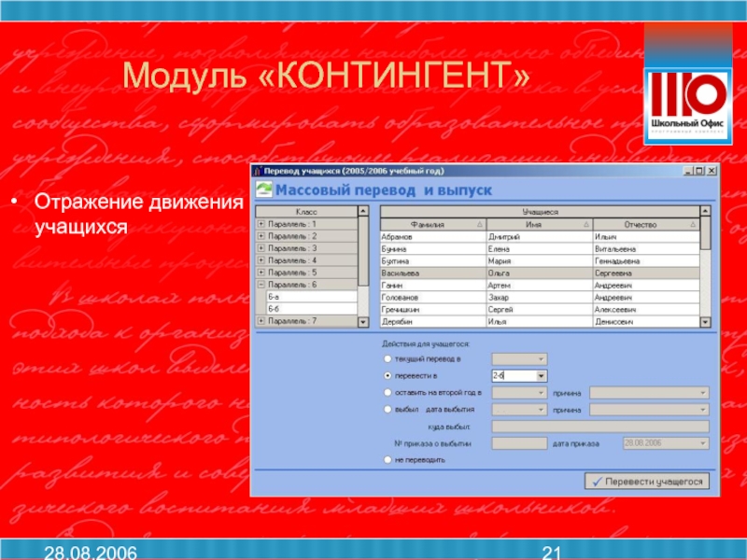This screenshot has width=747, height=560.
Task: Click sort triangle in Имя column header
Action: click(x=586, y=224)
